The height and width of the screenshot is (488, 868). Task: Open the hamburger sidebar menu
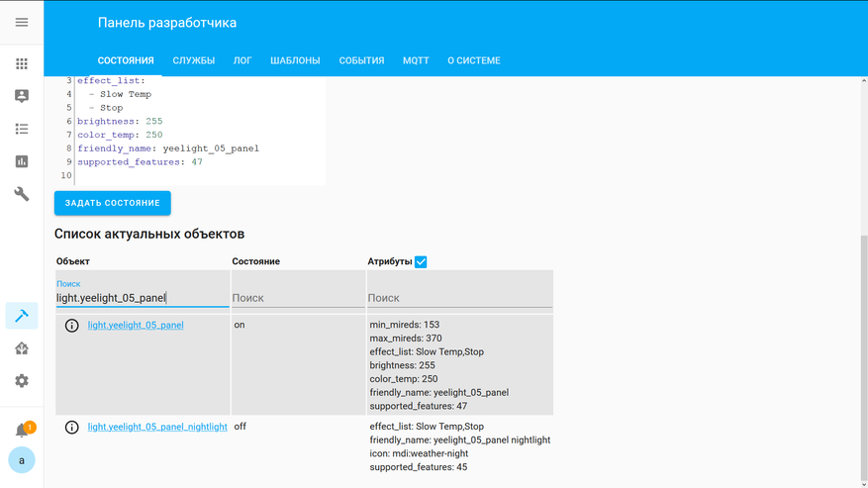[x=22, y=22]
